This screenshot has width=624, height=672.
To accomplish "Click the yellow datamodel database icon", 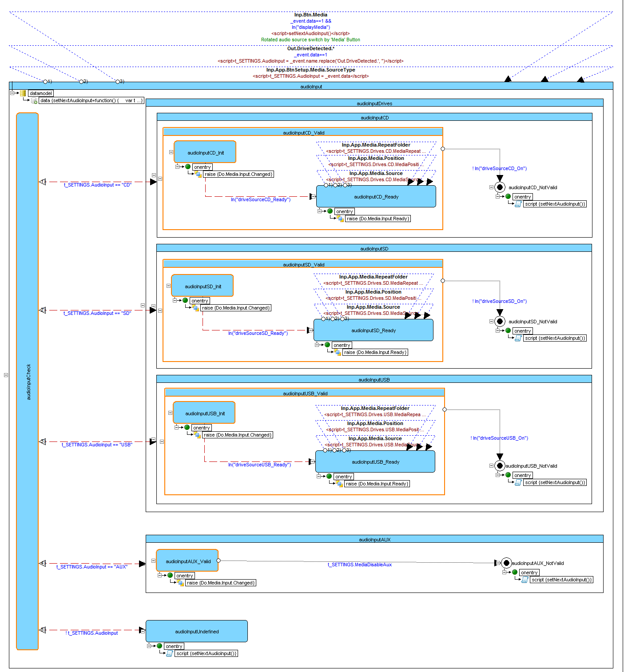I will point(23,93).
